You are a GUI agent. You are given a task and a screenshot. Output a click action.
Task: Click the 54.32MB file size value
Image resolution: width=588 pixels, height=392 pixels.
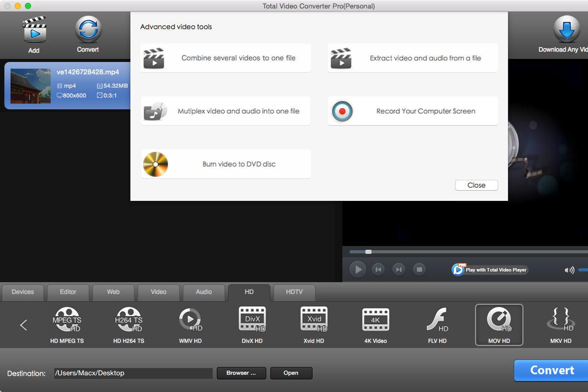[x=116, y=86]
